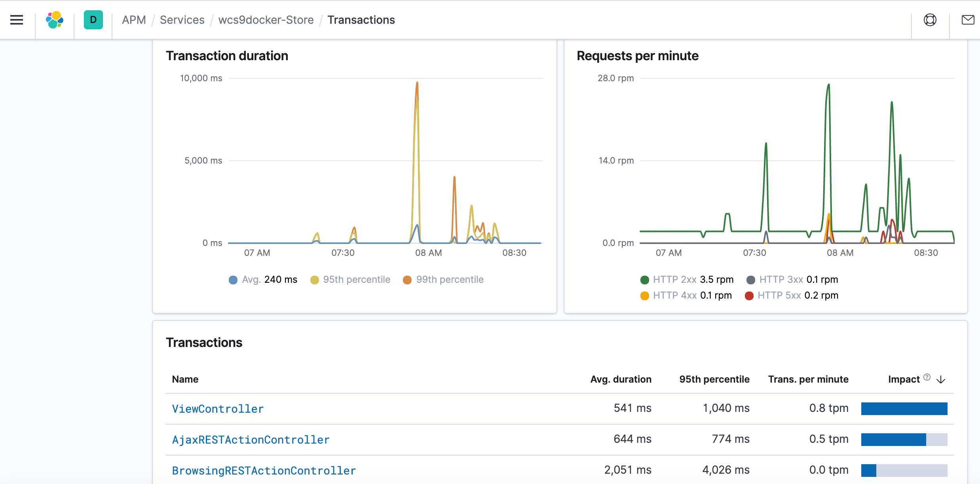Go to Services breadcrumb
The height and width of the screenshot is (484, 980).
[182, 20]
